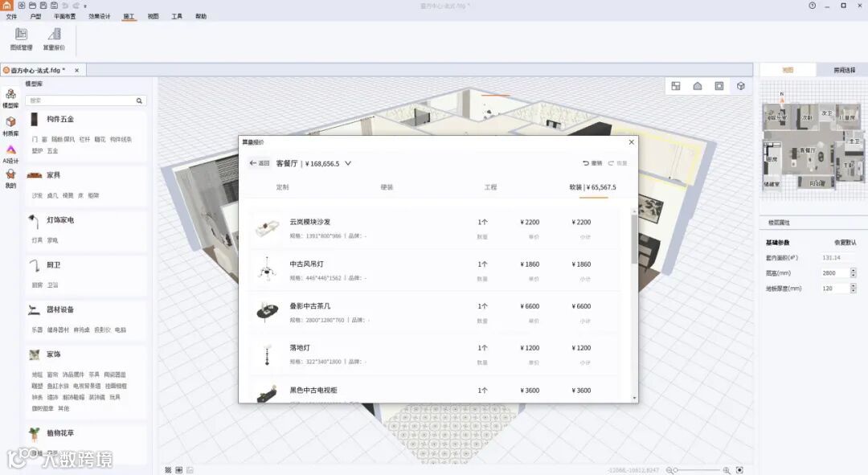Click the orange home logo icon
This screenshot has width=868, height=475.
click(6, 5)
